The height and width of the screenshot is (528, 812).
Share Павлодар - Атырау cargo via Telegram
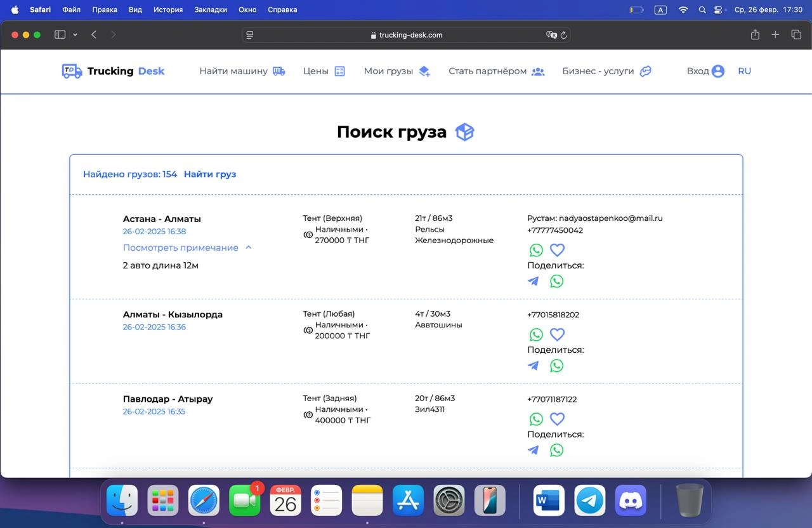[x=534, y=450]
